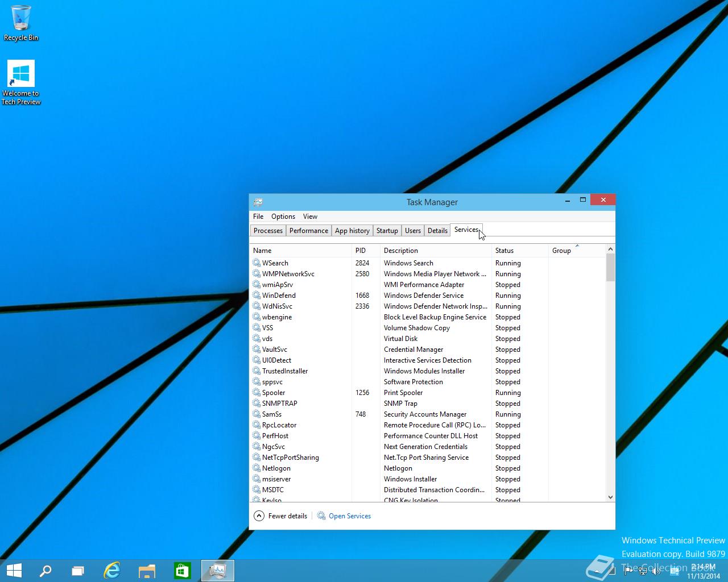Collapse with the Fewer details arrow
The height and width of the screenshot is (582, 728).
[x=259, y=516]
